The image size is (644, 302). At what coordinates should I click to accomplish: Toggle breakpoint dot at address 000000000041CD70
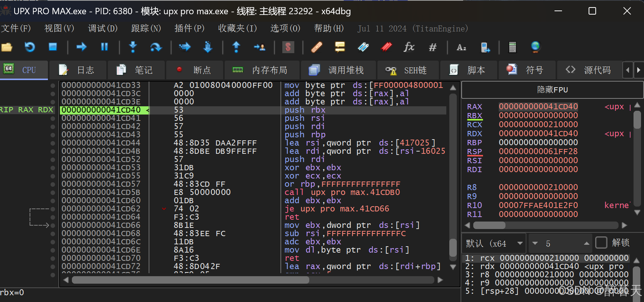pyautogui.click(x=53, y=258)
